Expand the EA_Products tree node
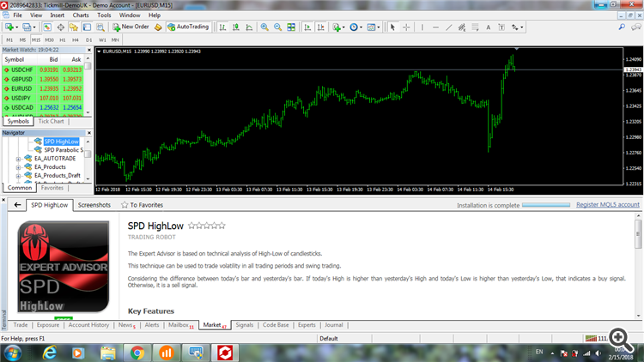This screenshot has width=644, height=362. [x=18, y=167]
